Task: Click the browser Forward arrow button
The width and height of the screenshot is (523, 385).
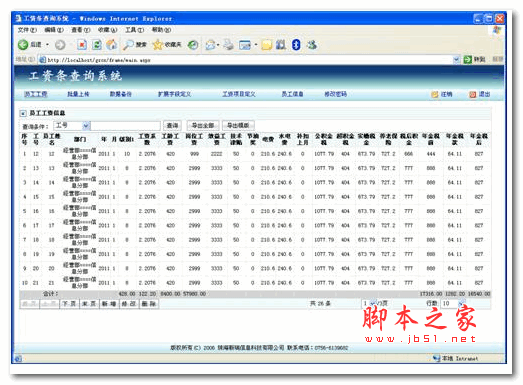Action: [x=60, y=45]
